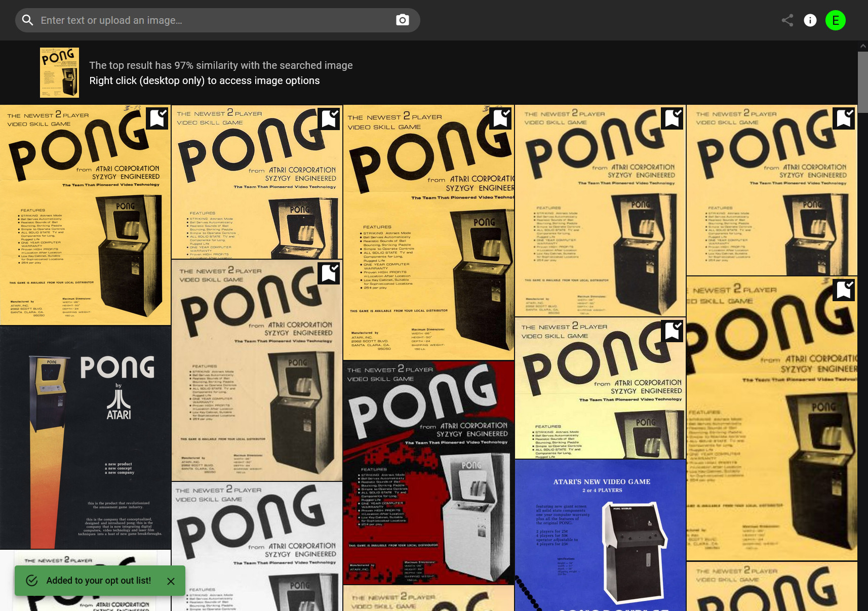Screen dimensions: 868x611
Task: Open the green 'E' account avatar
Action: click(x=836, y=20)
